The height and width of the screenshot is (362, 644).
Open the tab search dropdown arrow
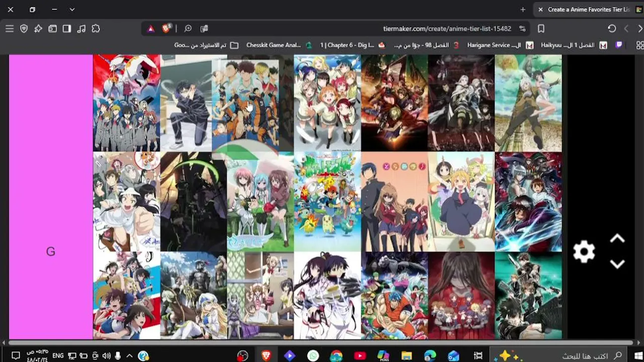[x=72, y=10]
